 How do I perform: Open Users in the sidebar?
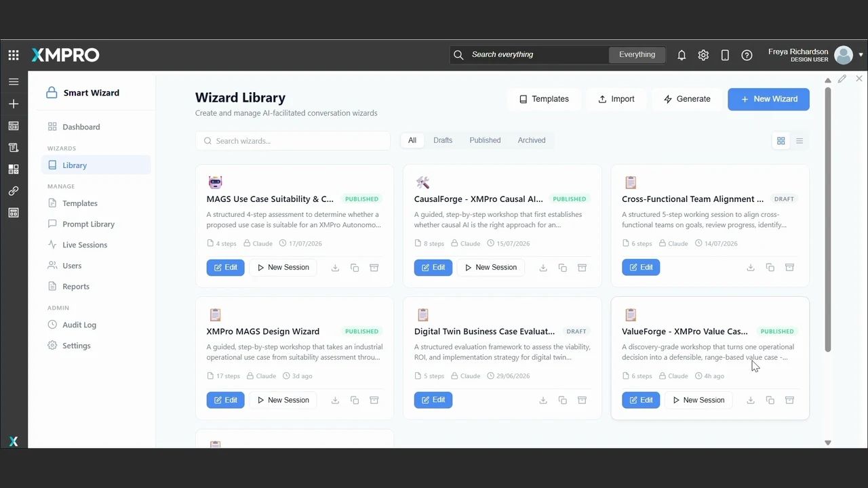96,266
